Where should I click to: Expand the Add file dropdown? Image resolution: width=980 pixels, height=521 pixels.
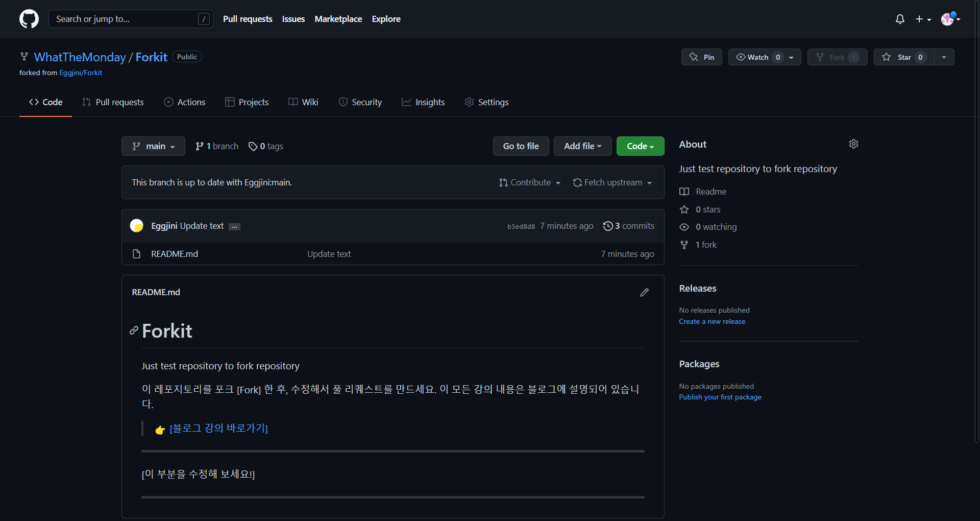click(582, 146)
